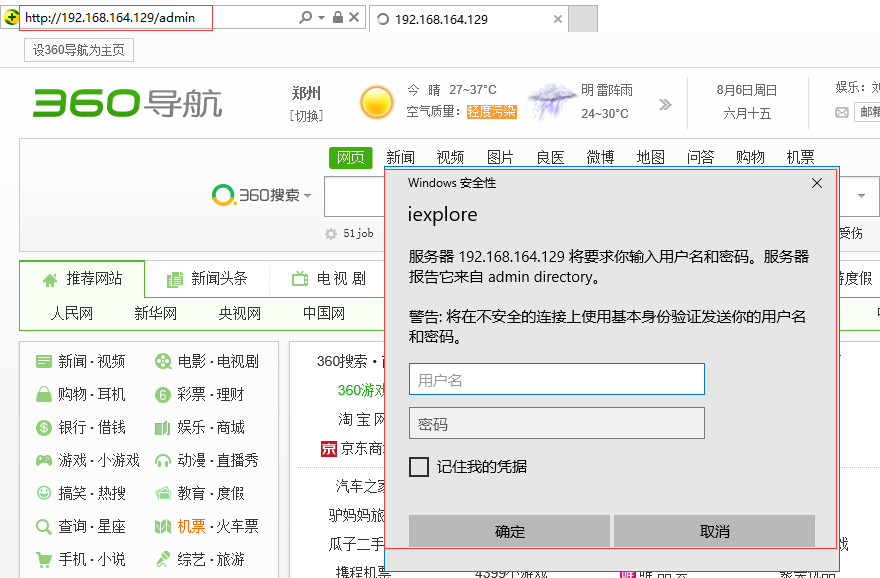Click inside the 用户名 input field
The width and height of the screenshot is (880, 578).
556,379
